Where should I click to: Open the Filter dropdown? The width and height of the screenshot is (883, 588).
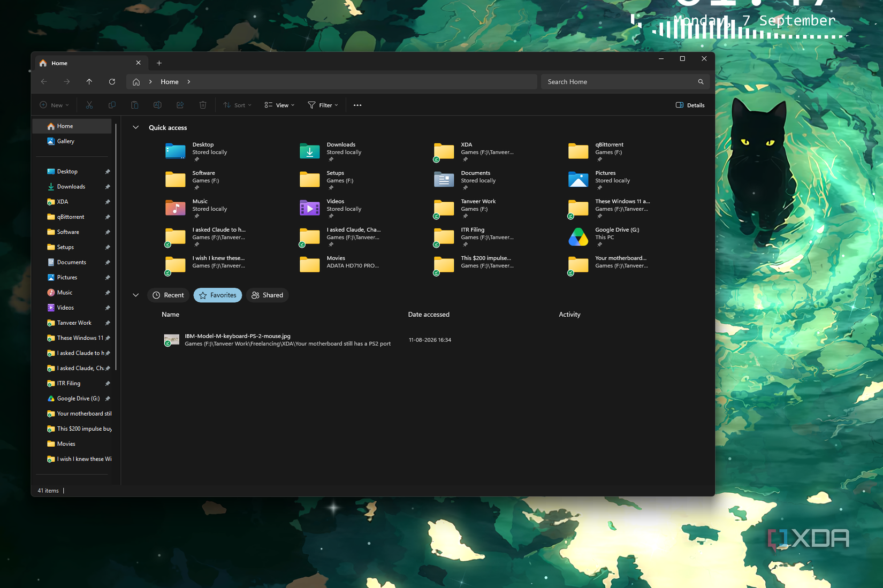pyautogui.click(x=323, y=105)
